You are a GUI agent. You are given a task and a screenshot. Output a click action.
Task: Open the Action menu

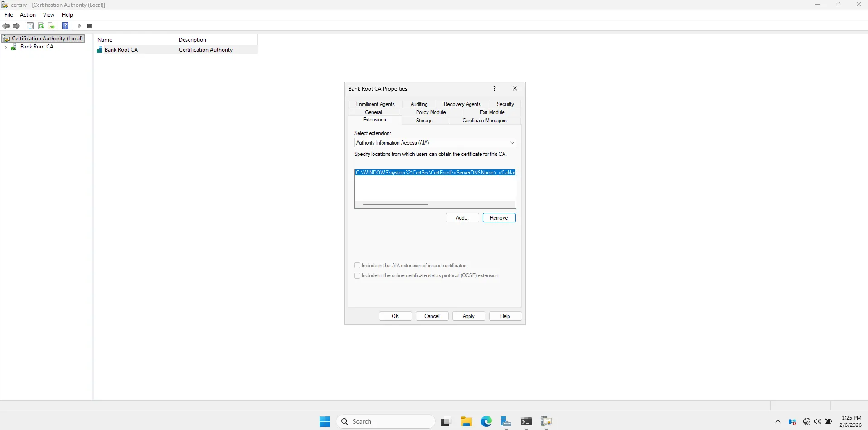(28, 15)
